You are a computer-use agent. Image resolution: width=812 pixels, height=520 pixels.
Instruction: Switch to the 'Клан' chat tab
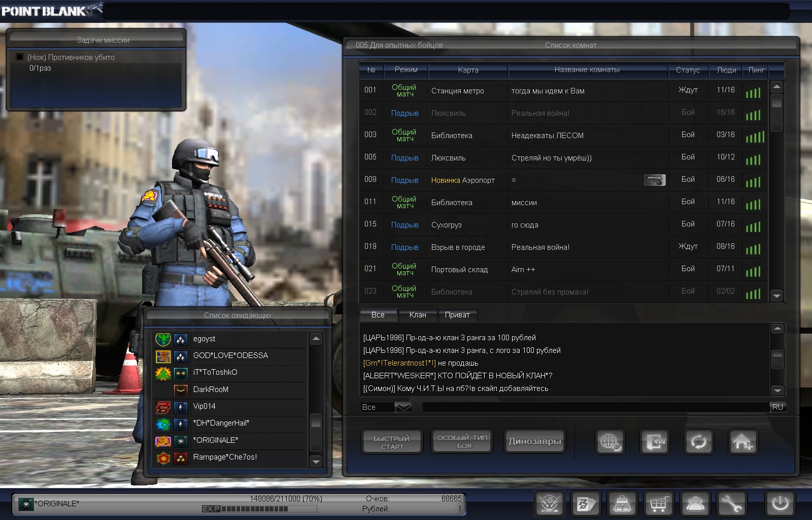pyautogui.click(x=418, y=315)
